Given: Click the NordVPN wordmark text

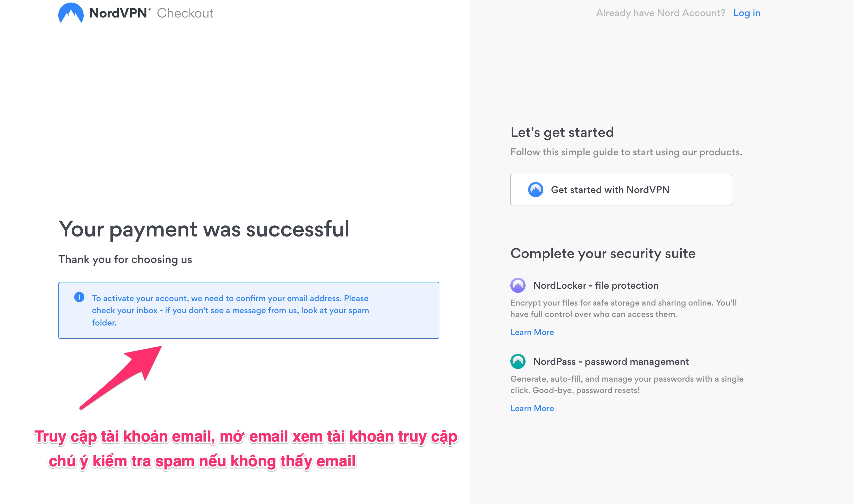Looking at the screenshot, I should click(x=118, y=13).
